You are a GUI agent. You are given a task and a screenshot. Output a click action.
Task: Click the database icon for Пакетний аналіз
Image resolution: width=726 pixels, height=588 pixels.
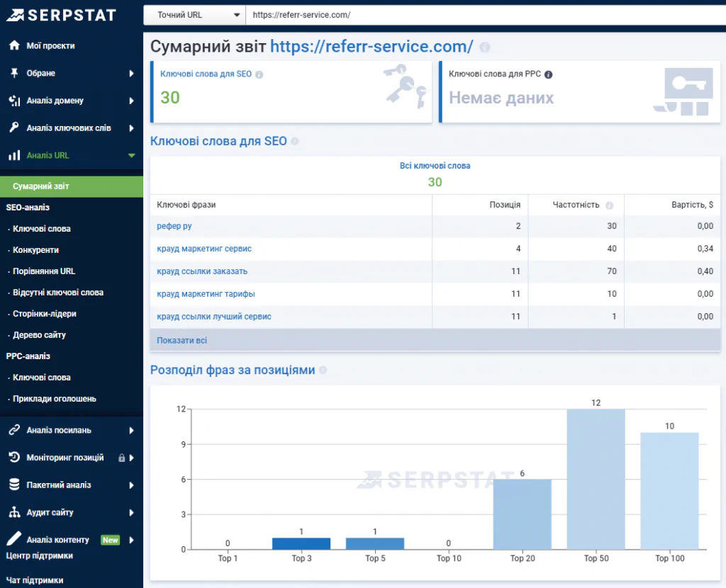pyautogui.click(x=14, y=485)
